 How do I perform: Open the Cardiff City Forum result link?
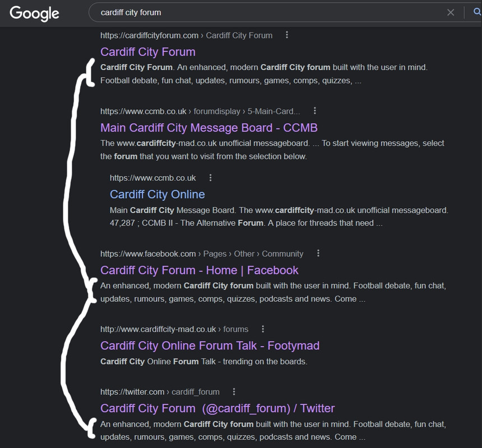click(x=147, y=52)
